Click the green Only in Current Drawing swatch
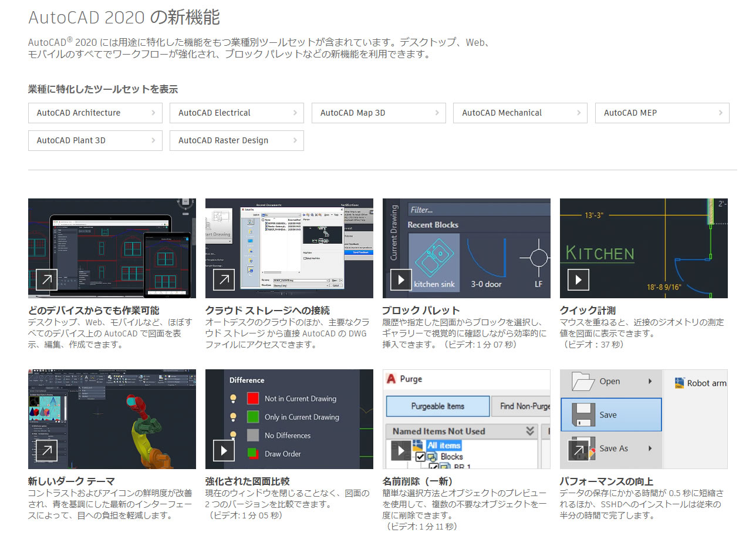756x546 pixels. pyautogui.click(x=253, y=417)
